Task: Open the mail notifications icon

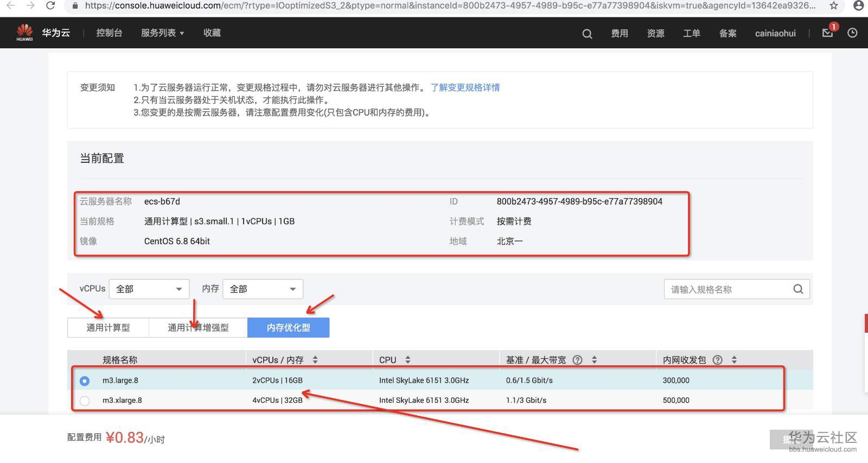Action: [x=827, y=33]
